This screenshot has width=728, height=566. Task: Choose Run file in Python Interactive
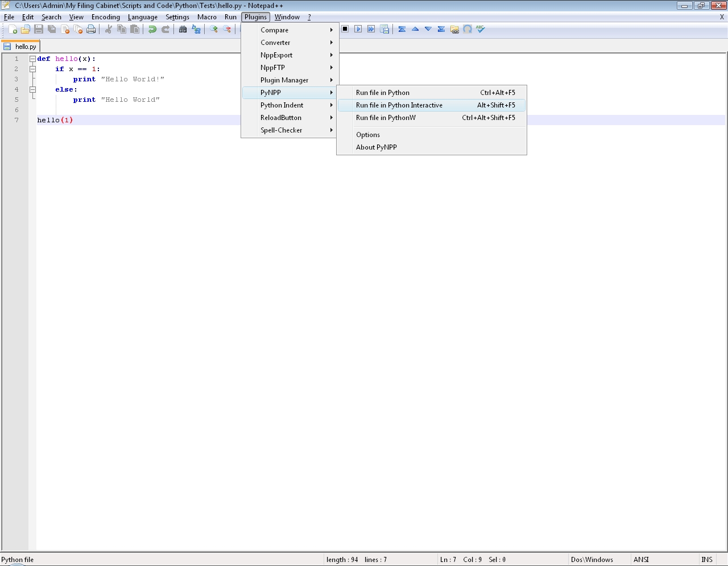pyautogui.click(x=432, y=105)
